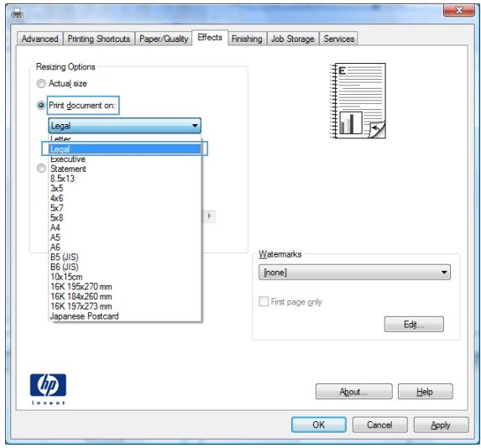Select the Effects tab
The width and height of the screenshot is (481, 448).
(x=210, y=38)
